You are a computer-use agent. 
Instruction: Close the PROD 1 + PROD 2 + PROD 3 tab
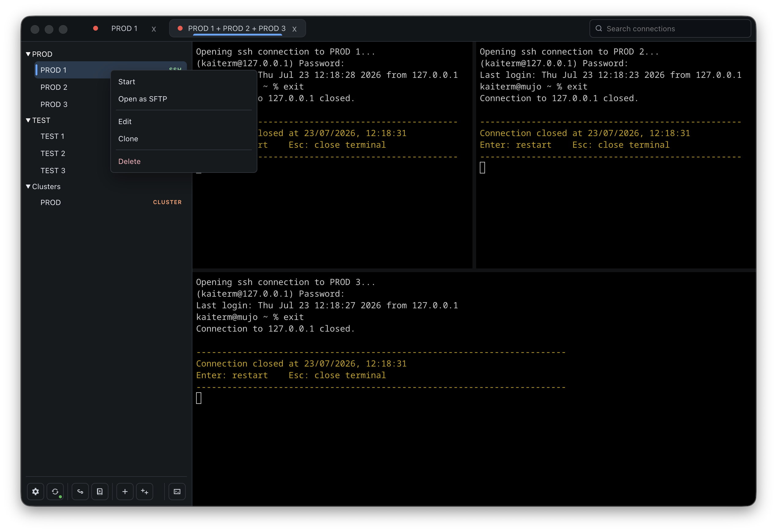click(x=294, y=29)
